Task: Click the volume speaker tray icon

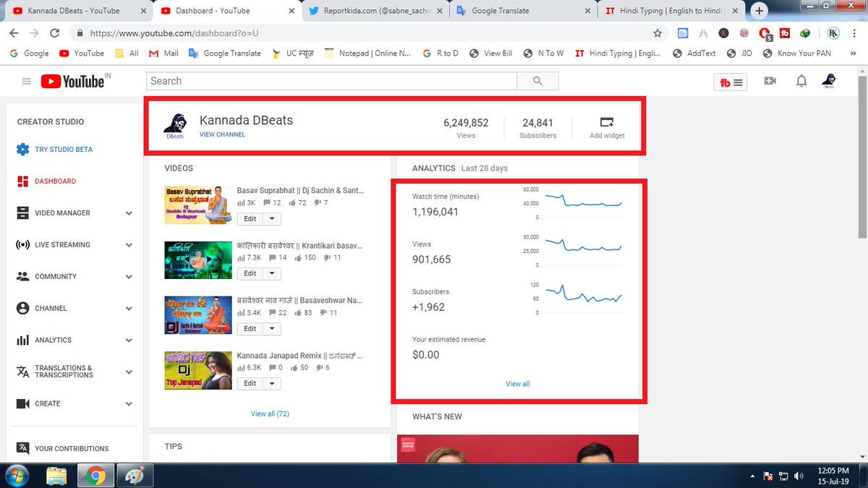Action: [x=799, y=476]
